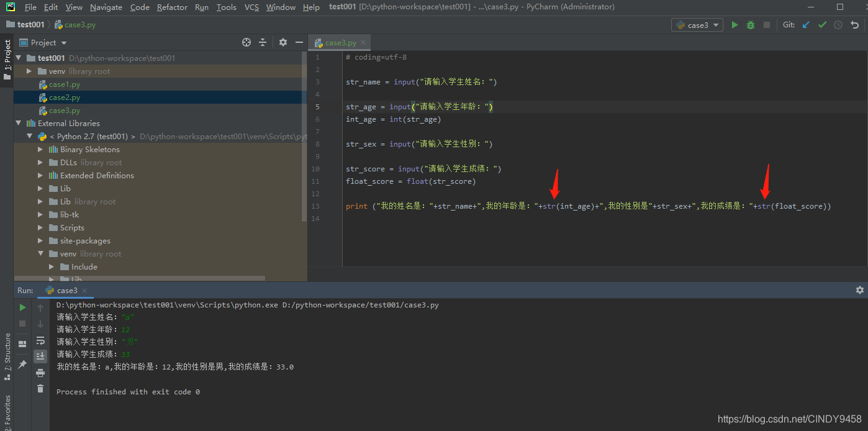Viewport: 868px width, 431px height.
Task: Open the Help menu
Action: click(311, 7)
